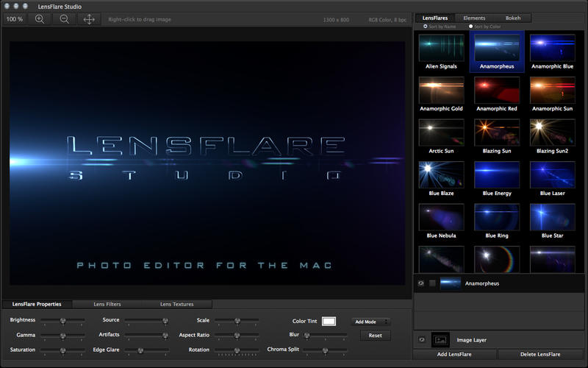Open the Bokeh tab
Screen dimensions: 588x368
pos(512,18)
